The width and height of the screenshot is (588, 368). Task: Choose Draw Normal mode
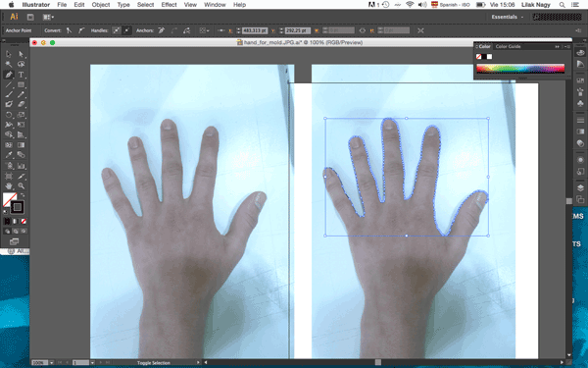click(x=7, y=231)
